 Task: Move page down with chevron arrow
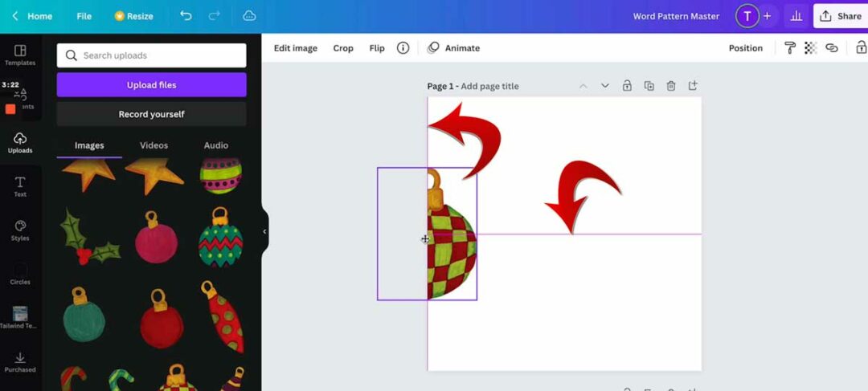605,86
